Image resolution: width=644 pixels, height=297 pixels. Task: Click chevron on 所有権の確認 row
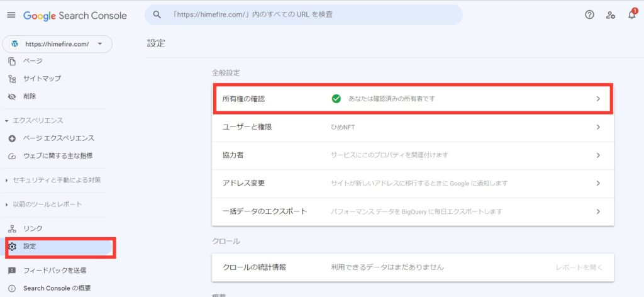coord(598,99)
